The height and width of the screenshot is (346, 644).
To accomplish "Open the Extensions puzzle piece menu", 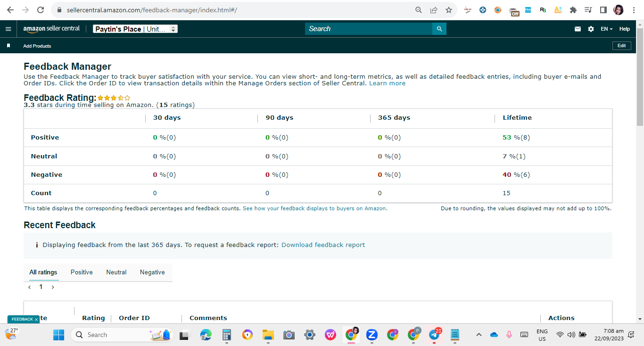I will point(573,10).
